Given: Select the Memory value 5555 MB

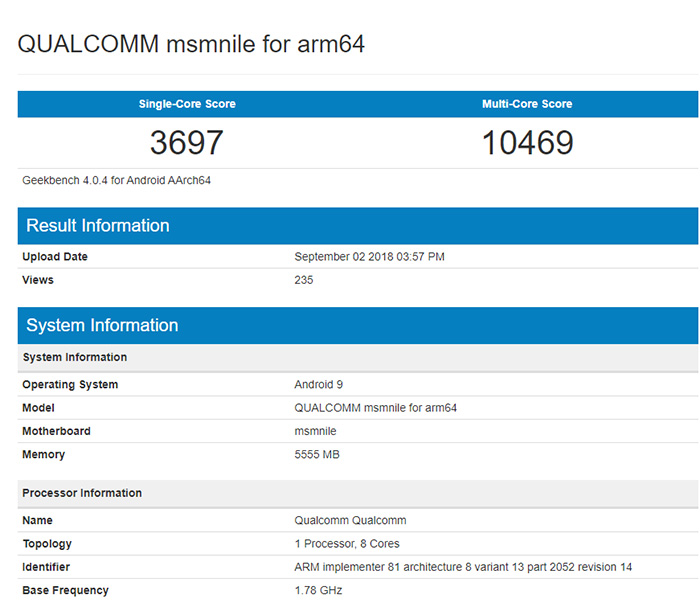Looking at the screenshot, I should click(319, 455).
